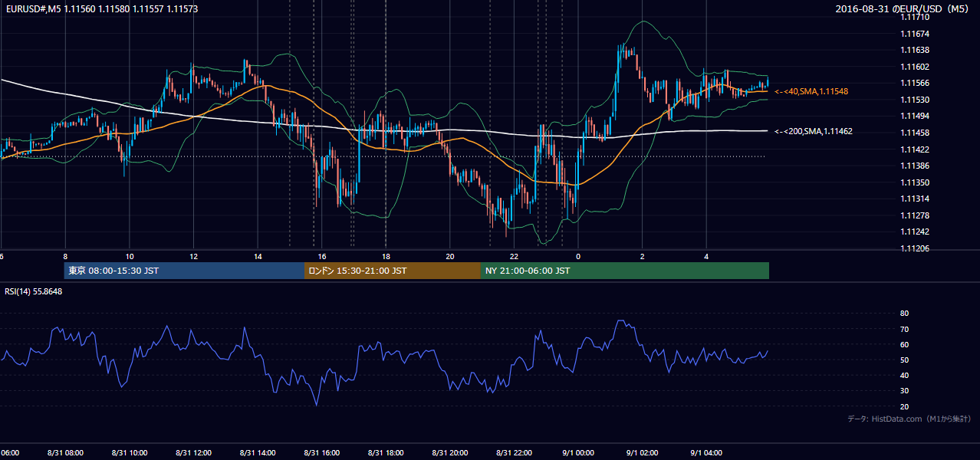Click price axis label 1.11242

914,232
